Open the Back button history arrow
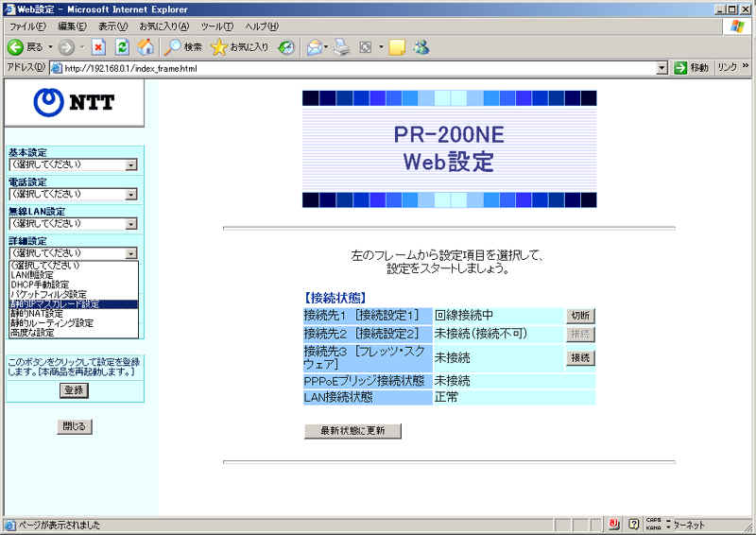Screen dimensions: 756x535 click(x=50, y=47)
